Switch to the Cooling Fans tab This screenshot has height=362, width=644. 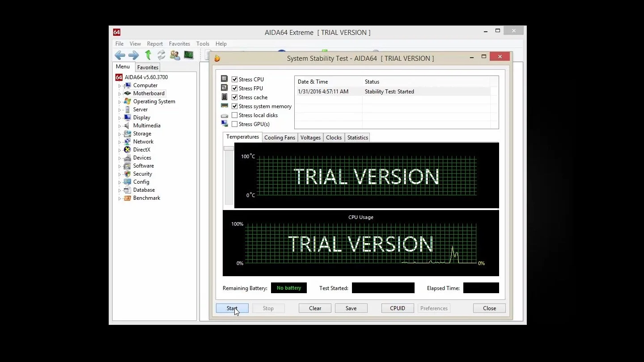click(x=280, y=138)
